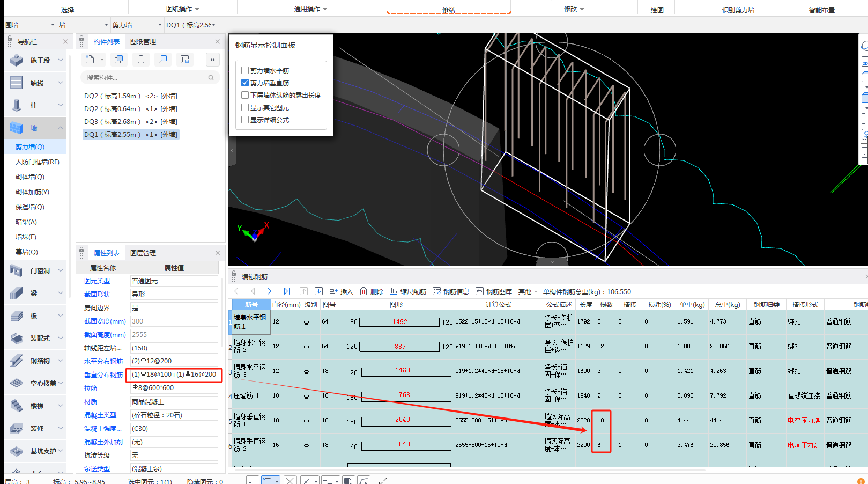Show more component list tools

pos(213,60)
